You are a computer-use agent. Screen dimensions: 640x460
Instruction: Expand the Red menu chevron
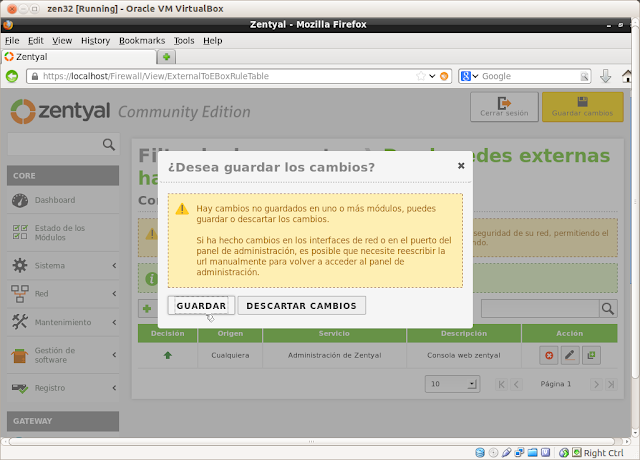click(x=114, y=294)
